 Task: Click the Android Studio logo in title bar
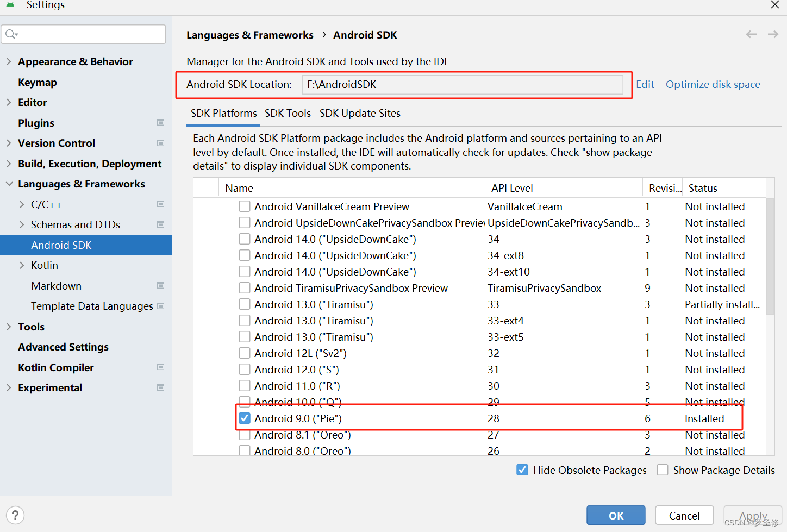10,4
